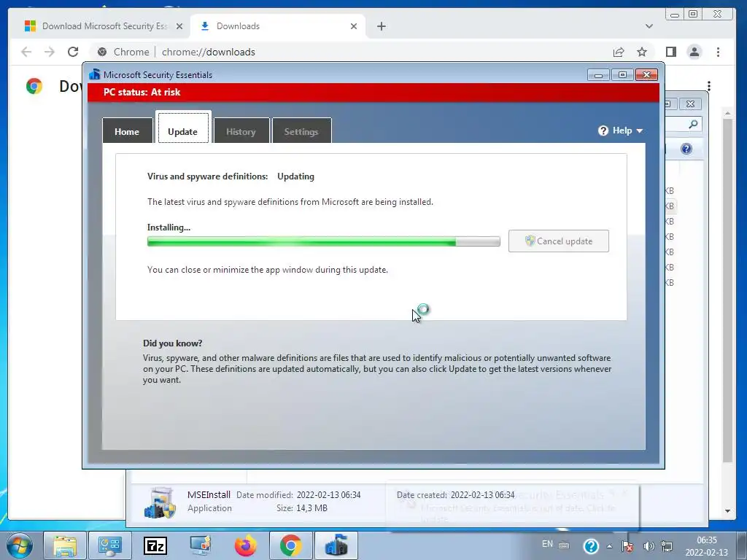The height and width of the screenshot is (560, 747).
Task: Select the MSEInstall file icon
Action: (x=160, y=502)
